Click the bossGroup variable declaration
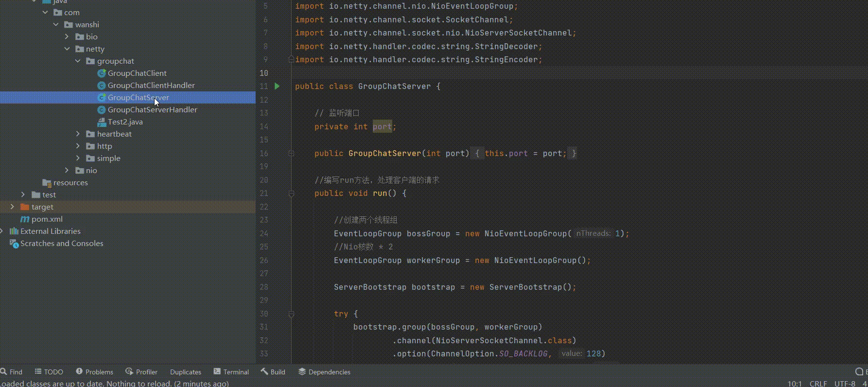Viewport: 868px width, 387px height. (x=428, y=233)
